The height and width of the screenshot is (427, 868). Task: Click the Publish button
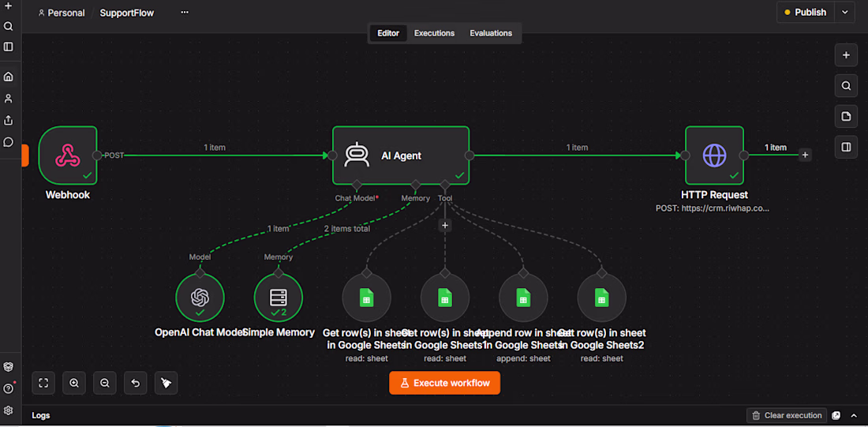point(806,12)
